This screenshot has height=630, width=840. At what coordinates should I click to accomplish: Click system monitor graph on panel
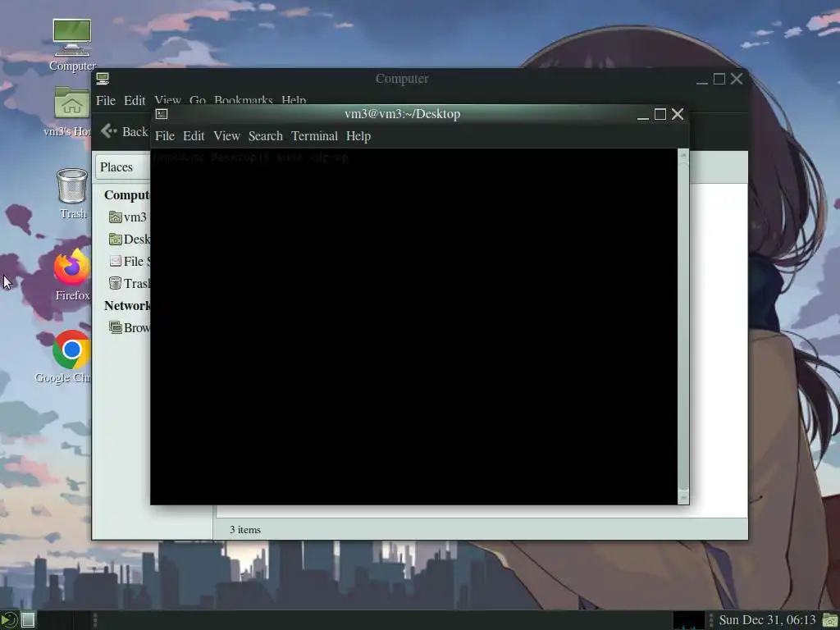[x=688, y=620]
